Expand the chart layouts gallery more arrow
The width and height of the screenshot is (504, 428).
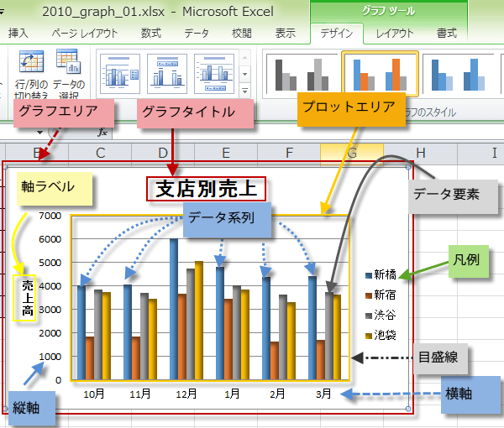pos(245,91)
